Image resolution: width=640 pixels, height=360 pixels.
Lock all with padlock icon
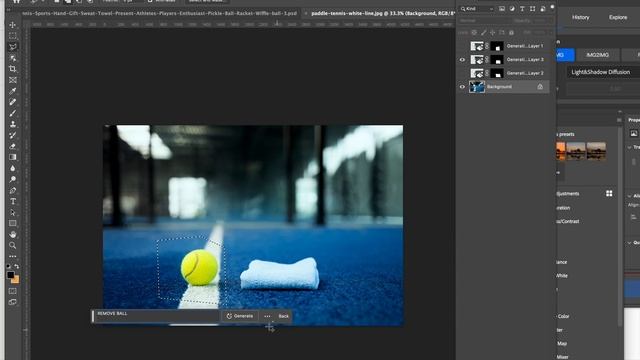tap(511, 32)
